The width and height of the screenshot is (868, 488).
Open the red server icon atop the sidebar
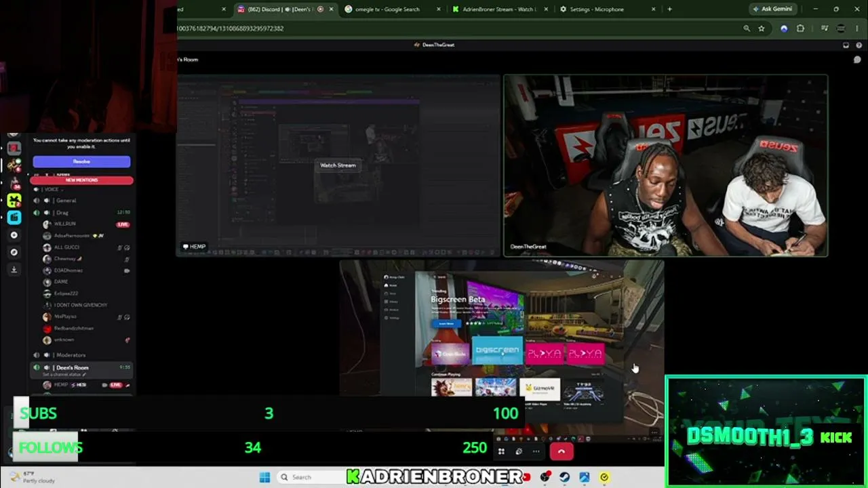[14, 148]
